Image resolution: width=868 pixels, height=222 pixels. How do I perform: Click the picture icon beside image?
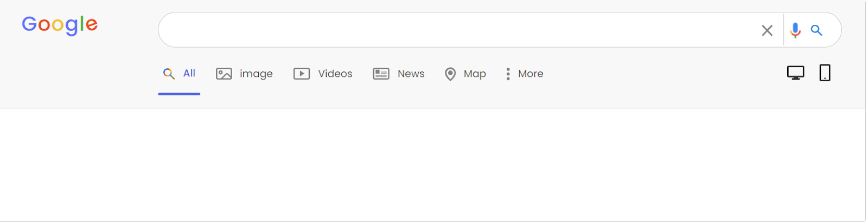click(224, 74)
